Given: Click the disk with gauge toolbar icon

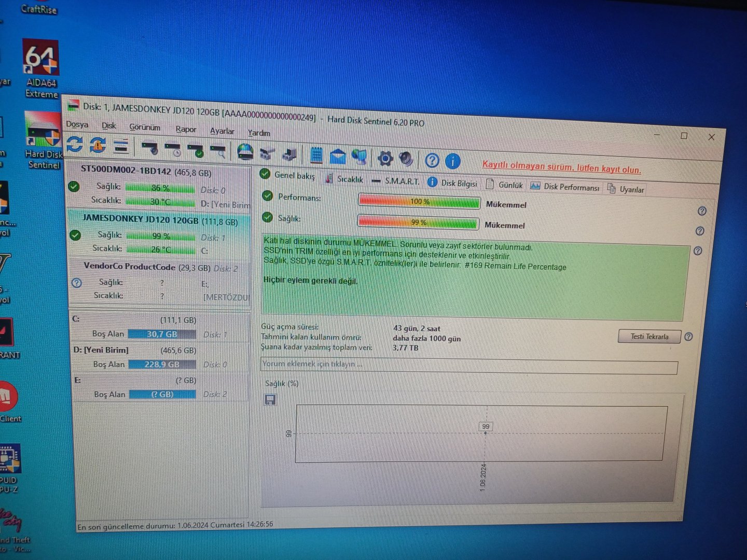Looking at the screenshot, I should [x=150, y=148].
